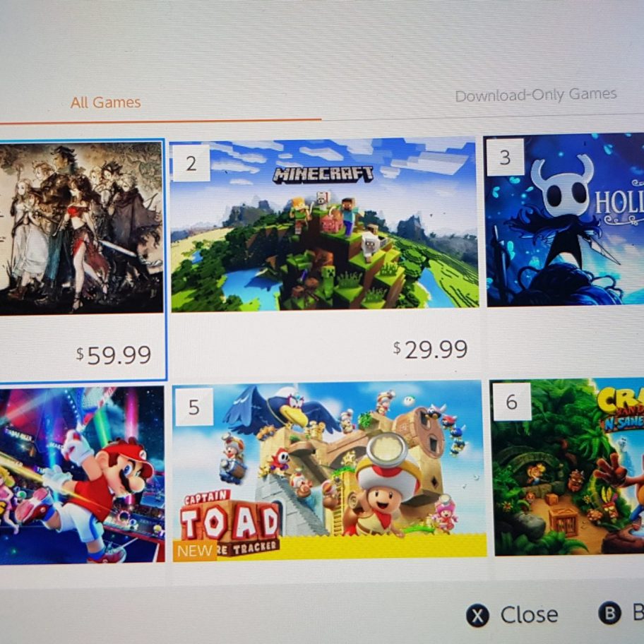Viewport: 644px width, 644px height.
Task: Click the B button icon
Action: [609, 613]
